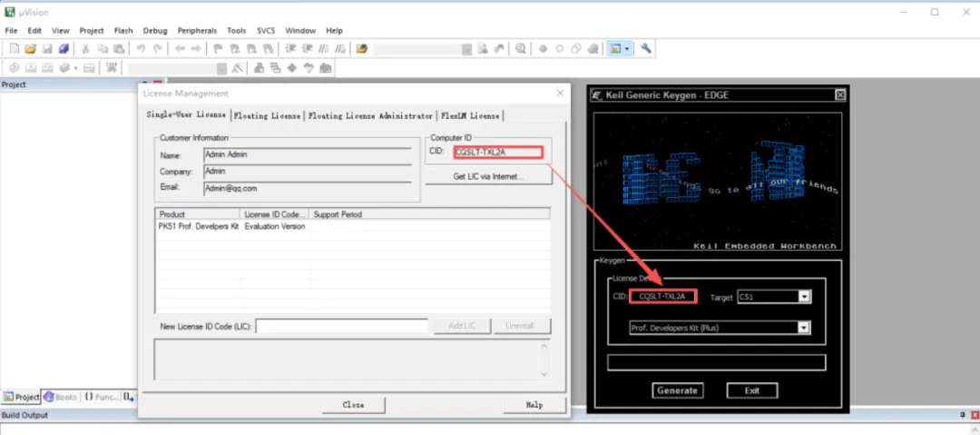Viewport: 980px width, 435px height.
Task: Click the Manage Run-Time Environment diamond icon
Action: (291, 67)
